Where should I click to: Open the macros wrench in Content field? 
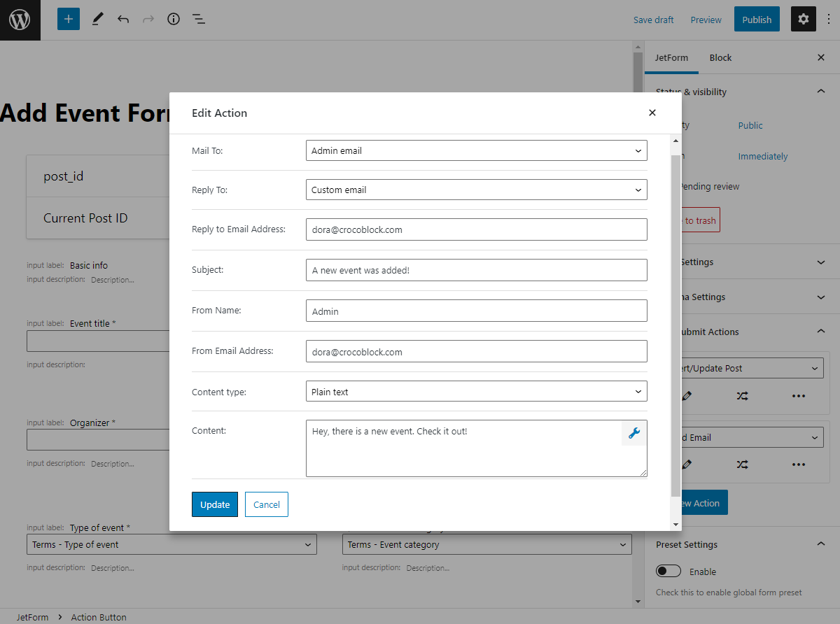point(633,434)
